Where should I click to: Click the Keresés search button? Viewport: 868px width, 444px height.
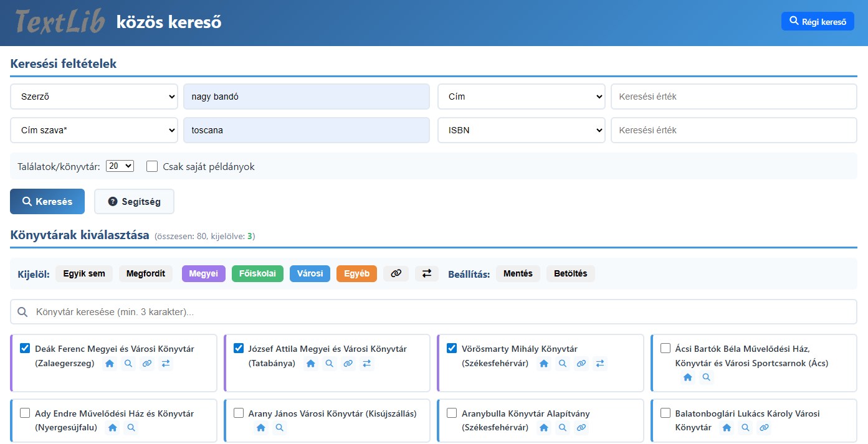tap(47, 202)
